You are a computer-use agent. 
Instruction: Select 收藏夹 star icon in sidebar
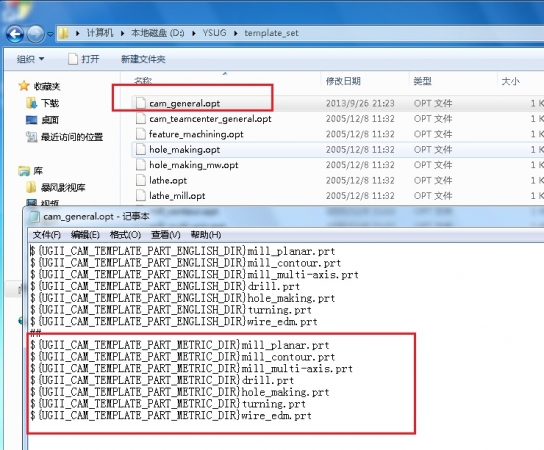pyautogui.click(x=24, y=86)
